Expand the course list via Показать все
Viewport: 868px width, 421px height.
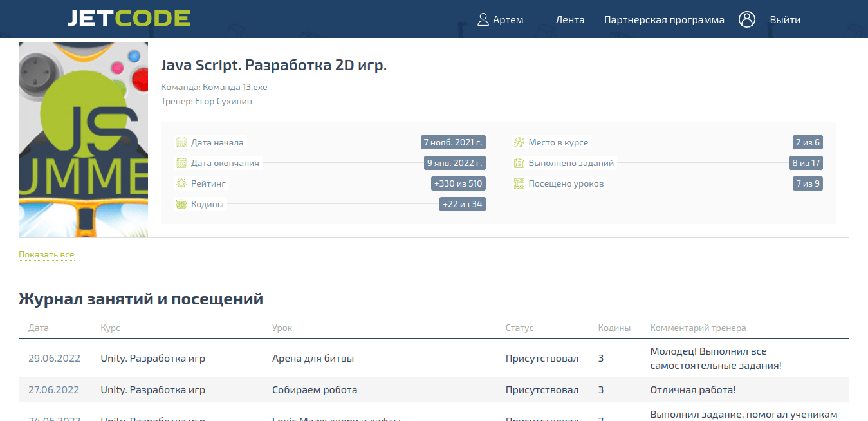(x=46, y=254)
